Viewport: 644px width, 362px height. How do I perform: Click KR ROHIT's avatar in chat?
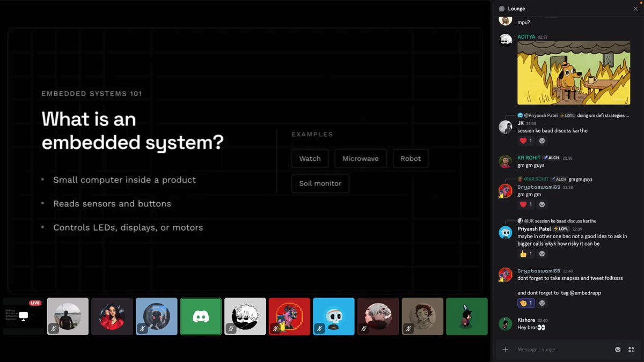click(x=506, y=162)
